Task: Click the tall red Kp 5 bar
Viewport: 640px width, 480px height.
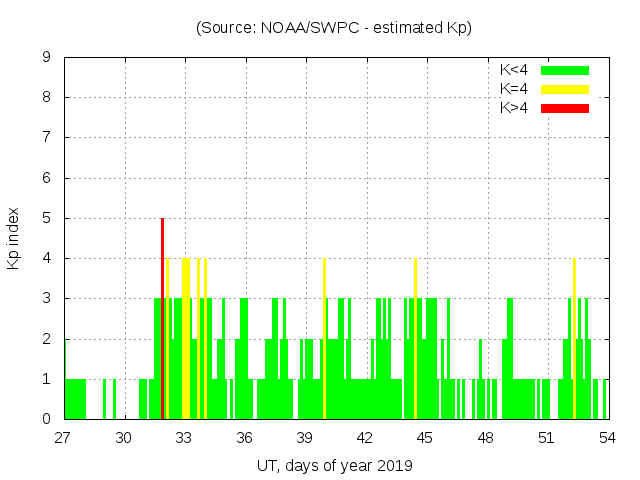Action: pyautogui.click(x=162, y=318)
